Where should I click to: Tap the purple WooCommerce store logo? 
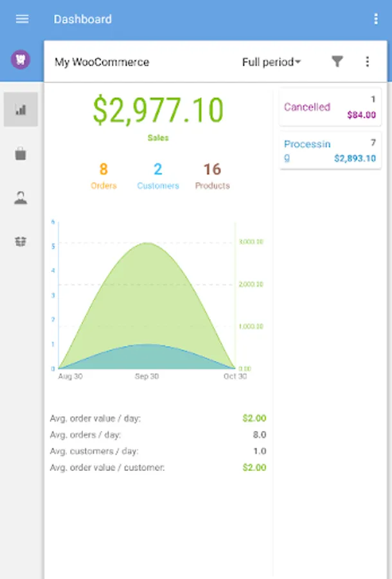[x=21, y=59]
